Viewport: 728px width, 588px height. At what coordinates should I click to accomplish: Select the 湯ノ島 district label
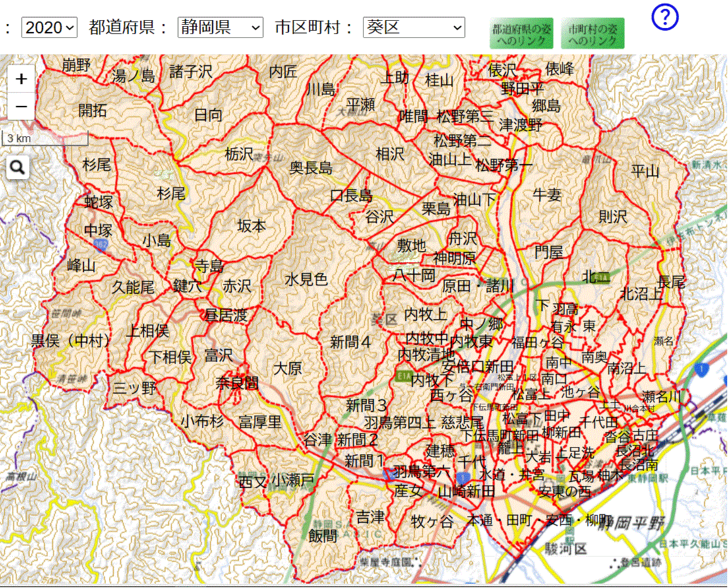[133, 75]
